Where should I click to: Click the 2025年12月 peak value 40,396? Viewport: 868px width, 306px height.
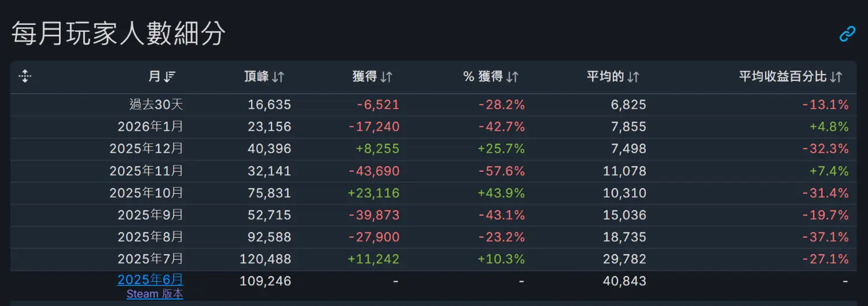(x=270, y=149)
